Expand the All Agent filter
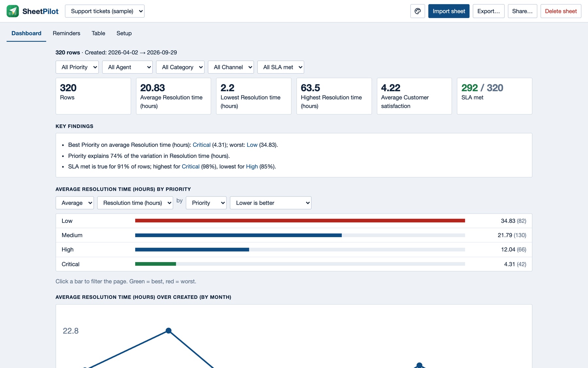The image size is (588, 368). (127, 67)
